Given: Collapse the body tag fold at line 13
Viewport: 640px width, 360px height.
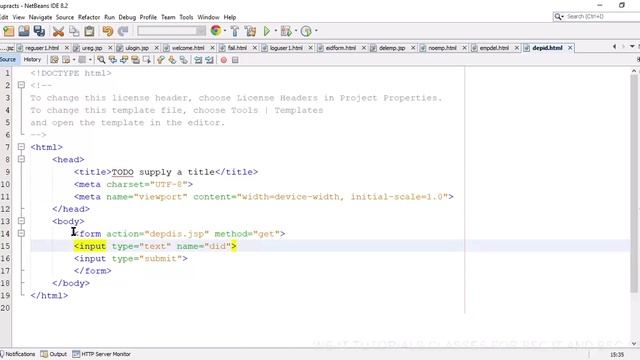Looking at the screenshot, I should click(x=21, y=221).
